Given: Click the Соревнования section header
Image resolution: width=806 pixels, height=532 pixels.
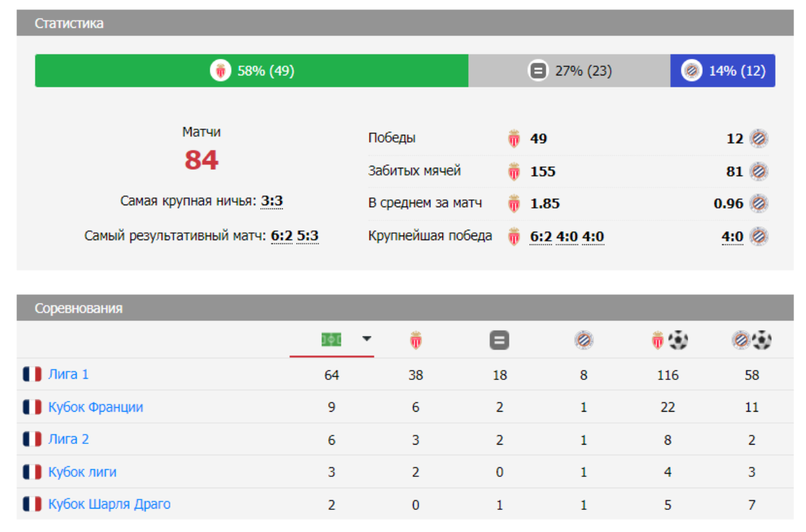Looking at the screenshot, I should [79, 308].
